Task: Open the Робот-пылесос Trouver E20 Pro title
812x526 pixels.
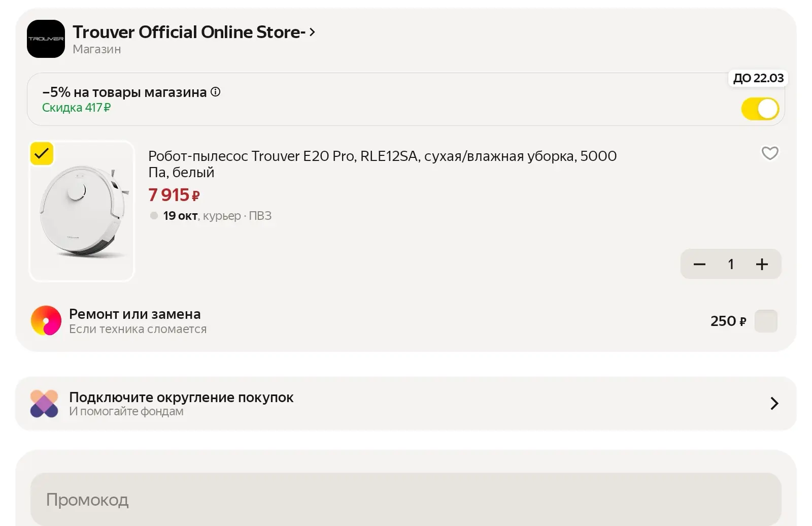Action: (x=382, y=164)
